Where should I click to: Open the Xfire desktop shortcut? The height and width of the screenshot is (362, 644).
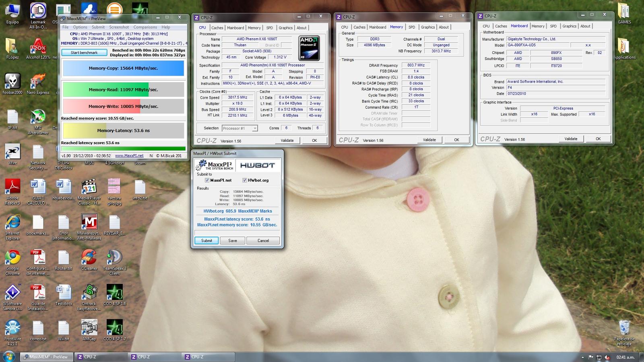click(x=12, y=155)
